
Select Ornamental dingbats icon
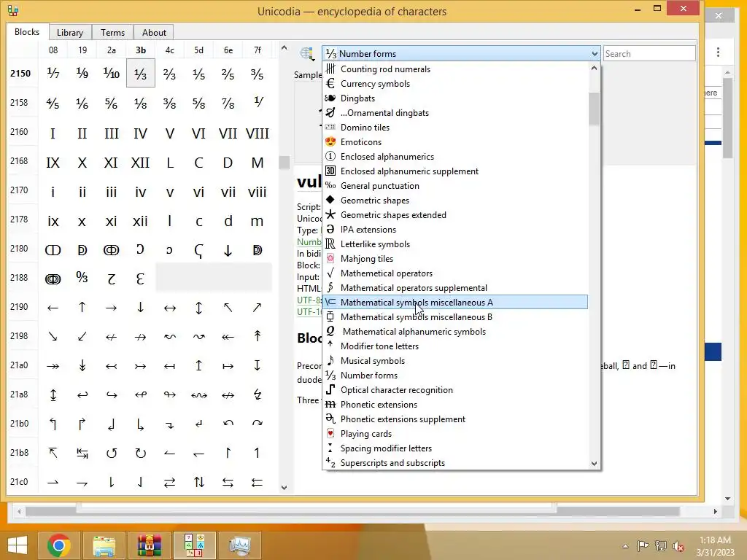click(330, 113)
